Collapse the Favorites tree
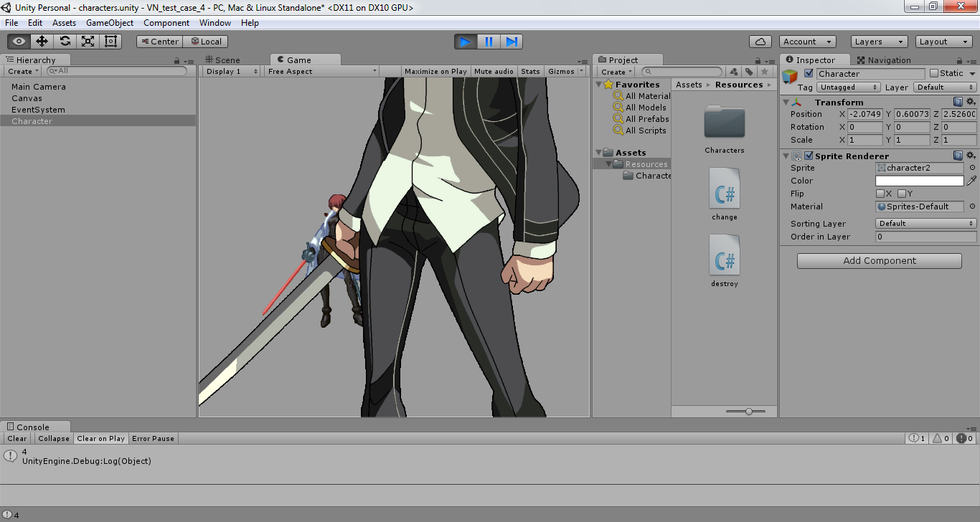Image resolution: width=980 pixels, height=522 pixels. [x=600, y=85]
